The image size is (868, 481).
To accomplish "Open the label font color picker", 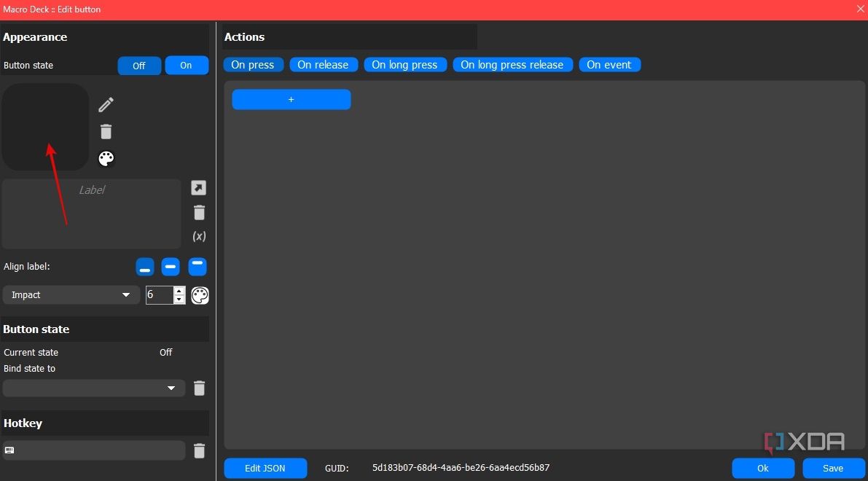I will (200, 295).
